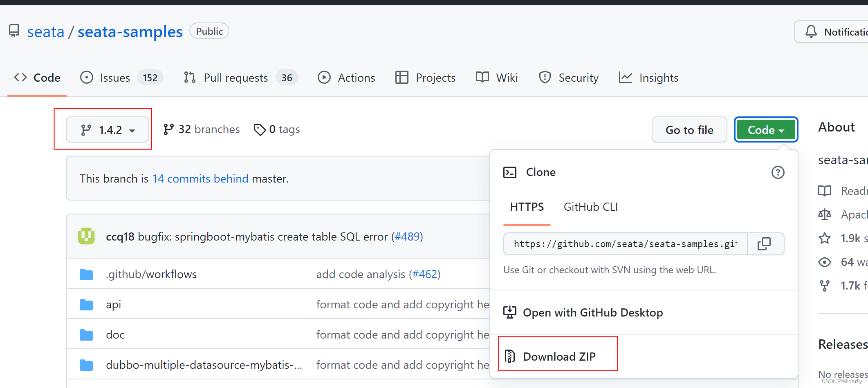Open the api folder
This screenshot has height=388, width=868.
pyautogui.click(x=113, y=304)
